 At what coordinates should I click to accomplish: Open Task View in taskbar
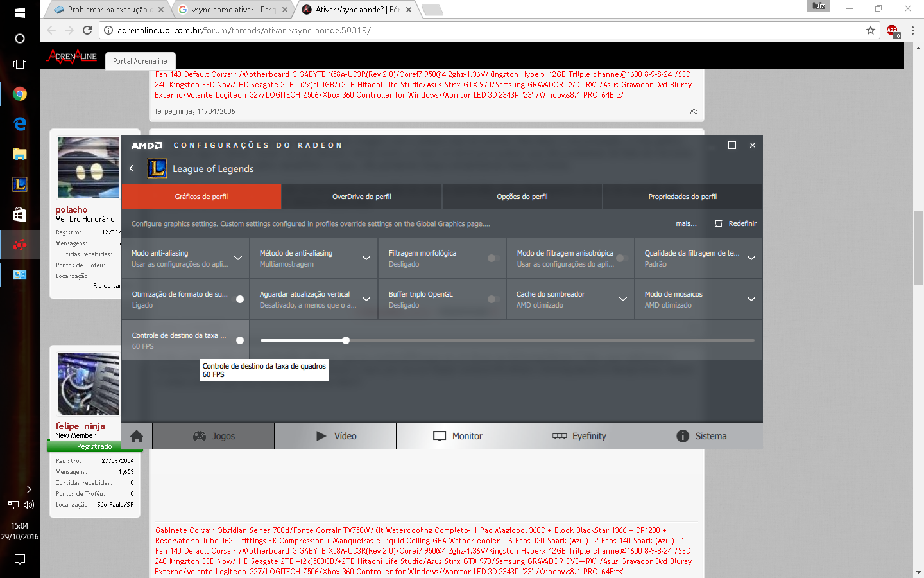point(20,64)
